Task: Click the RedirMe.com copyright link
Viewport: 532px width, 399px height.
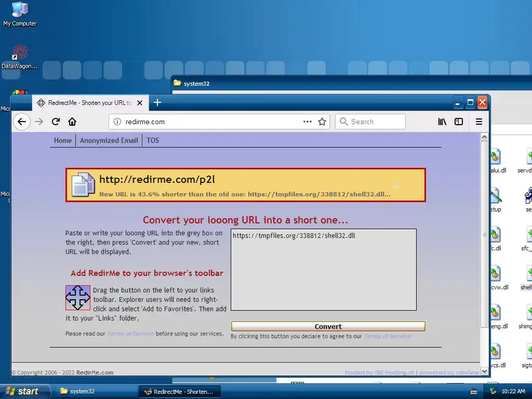Action: tap(95, 373)
